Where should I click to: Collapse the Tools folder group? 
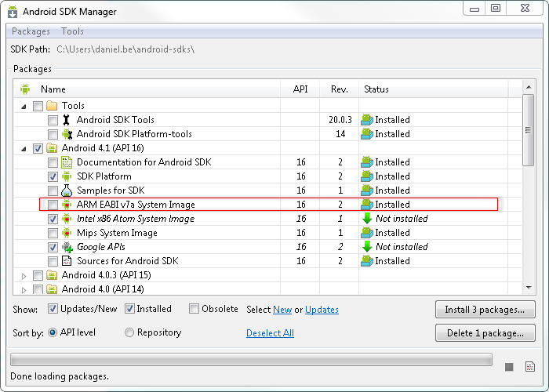pos(24,107)
